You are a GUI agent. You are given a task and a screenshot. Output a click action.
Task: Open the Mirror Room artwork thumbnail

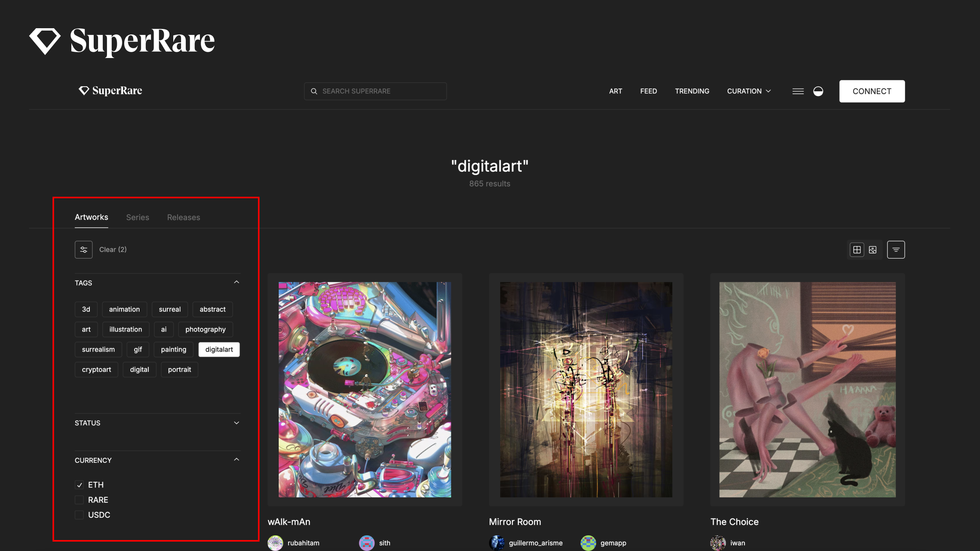pyautogui.click(x=586, y=390)
